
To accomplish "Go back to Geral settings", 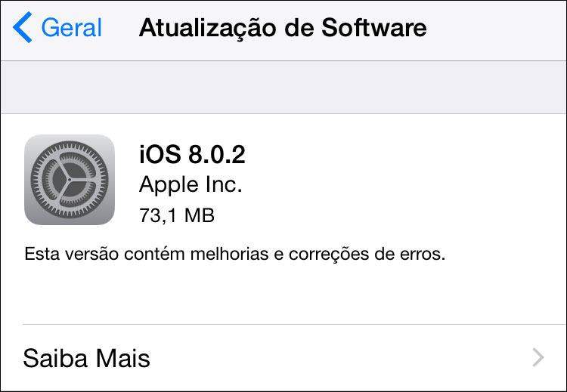I will point(57,27).
